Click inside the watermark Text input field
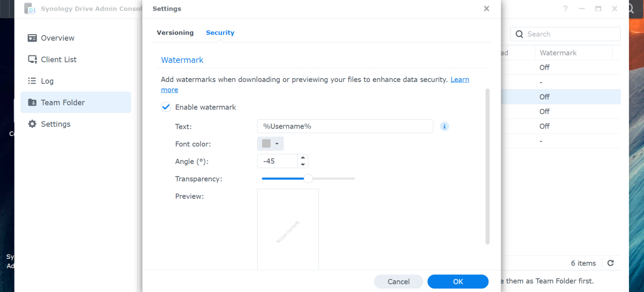This screenshot has height=292, width=644. click(x=345, y=126)
